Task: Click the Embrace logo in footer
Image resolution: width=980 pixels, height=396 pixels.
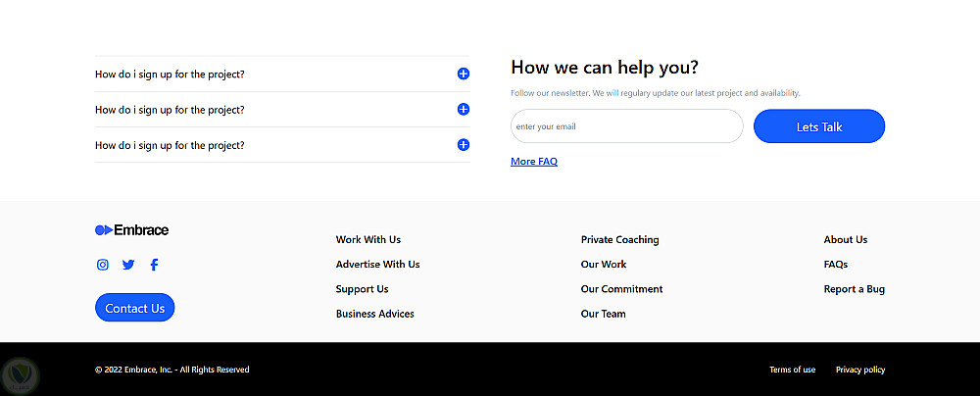Action: click(131, 230)
